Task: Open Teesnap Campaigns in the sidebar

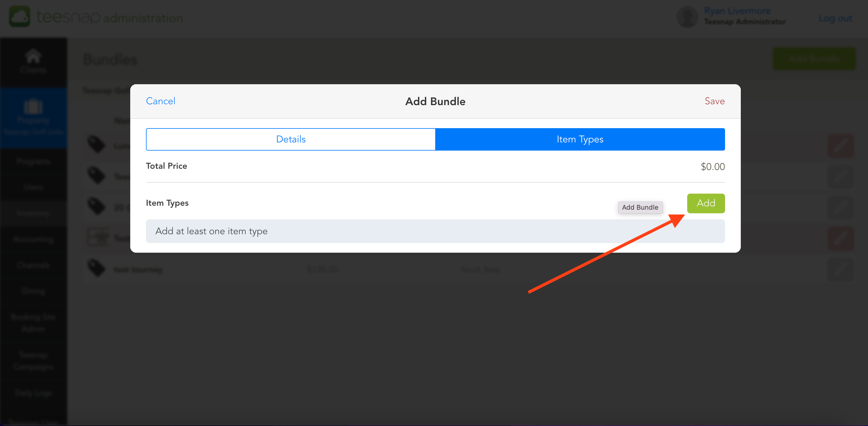Action: [x=33, y=361]
